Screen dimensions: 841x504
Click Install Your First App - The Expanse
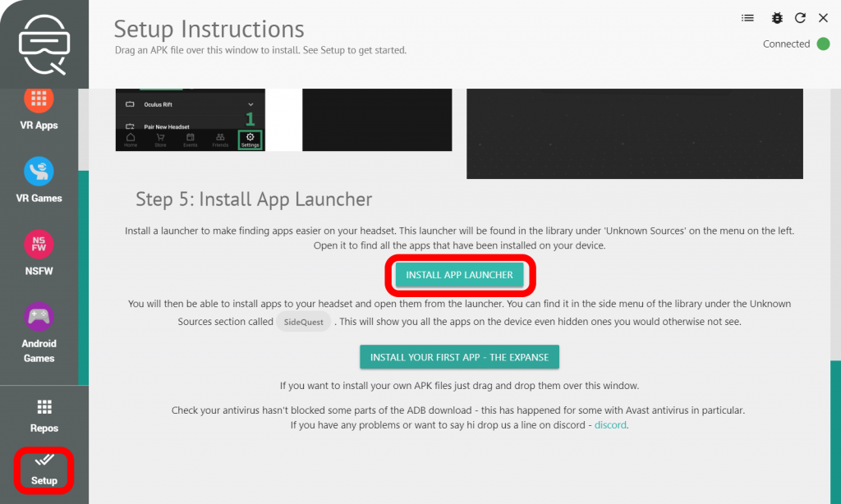click(459, 358)
